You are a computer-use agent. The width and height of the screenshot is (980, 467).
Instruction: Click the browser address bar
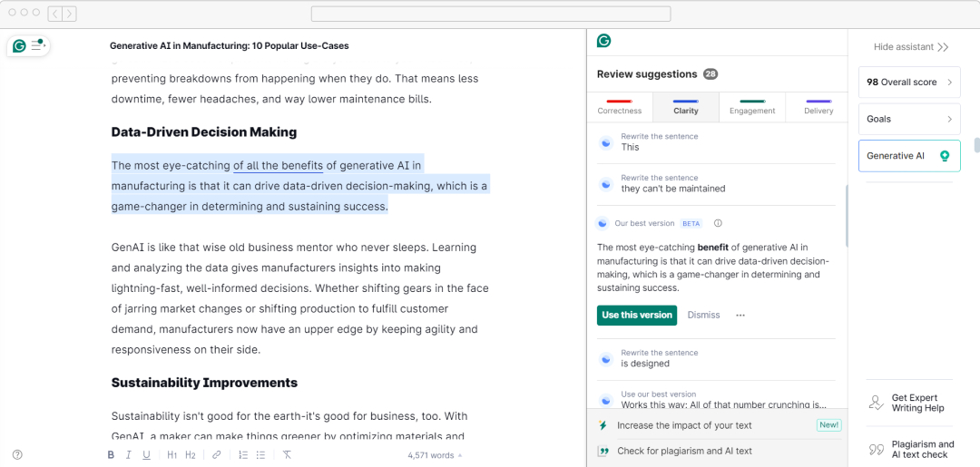coord(491,14)
